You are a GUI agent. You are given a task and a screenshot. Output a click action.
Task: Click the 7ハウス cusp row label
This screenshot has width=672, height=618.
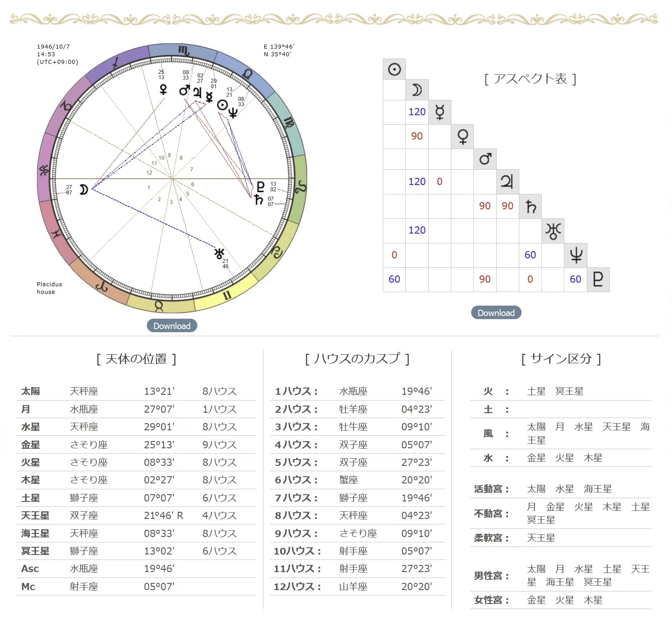[x=296, y=498]
